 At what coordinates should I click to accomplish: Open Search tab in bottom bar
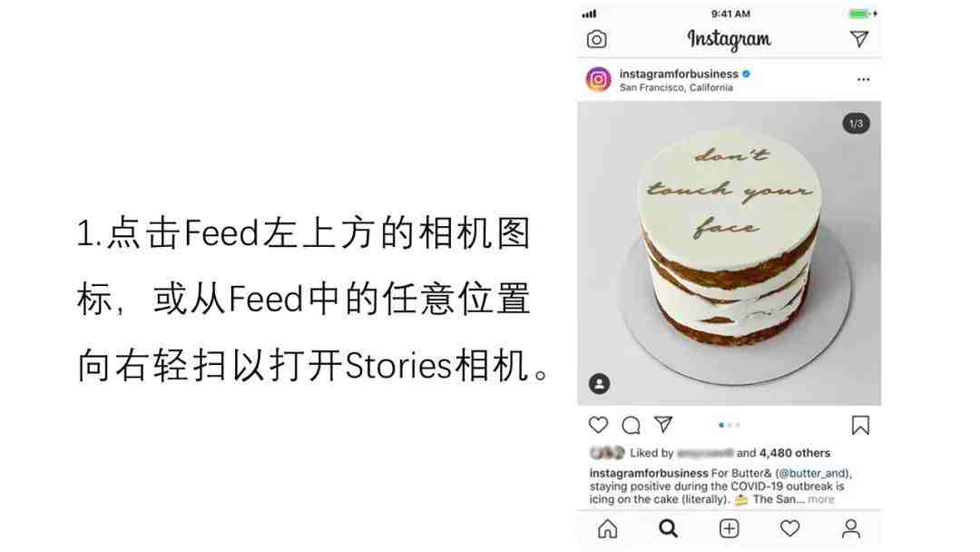[x=668, y=529]
